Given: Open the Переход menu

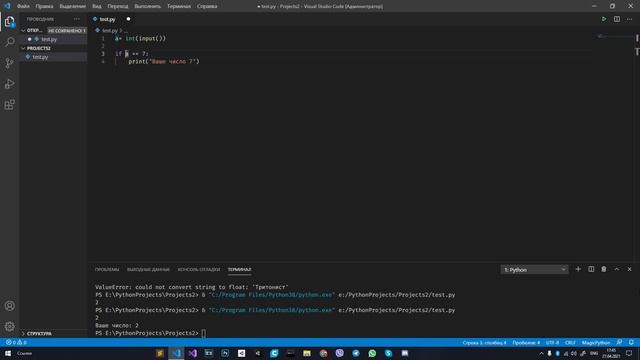Looking at the screenshot, I should pos(118,6).
